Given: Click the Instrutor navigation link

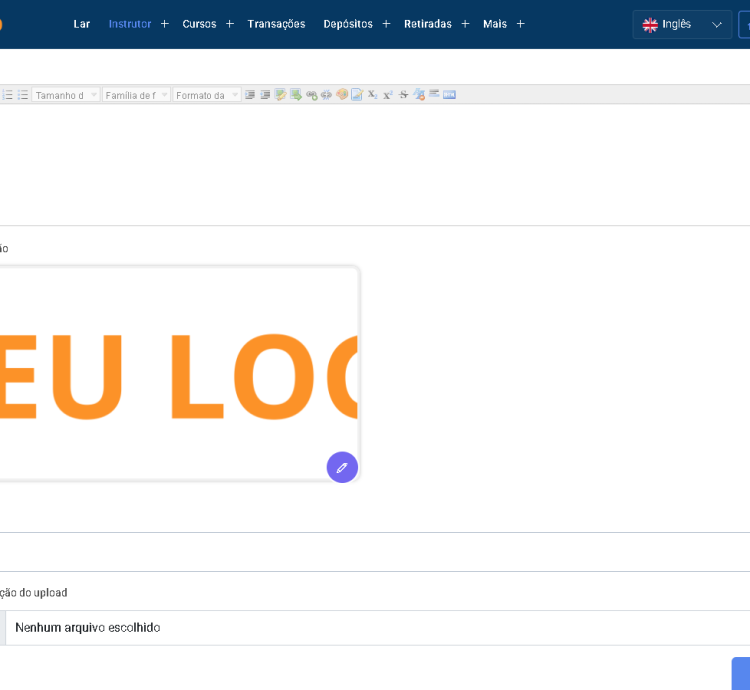Looking at the screenshot, I should pos(130,24).
